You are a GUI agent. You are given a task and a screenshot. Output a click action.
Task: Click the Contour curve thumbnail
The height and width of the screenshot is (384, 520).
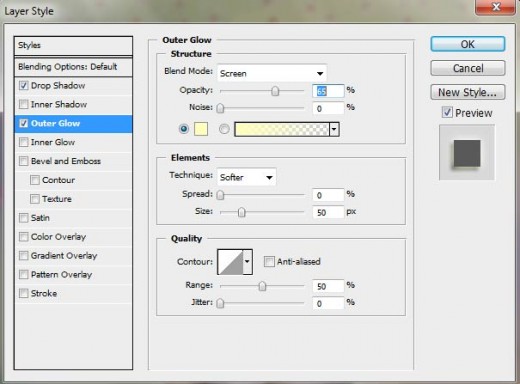[x=230, y=262]
